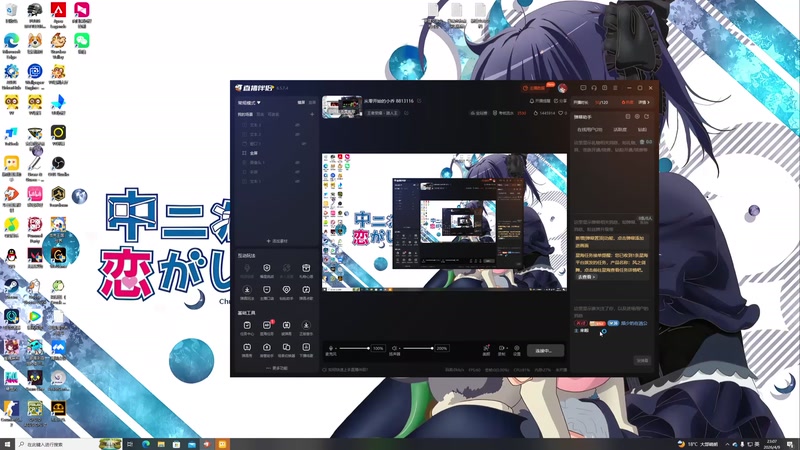Open the headset support icon in the title bar

pyautogui.click(x=594, y=88)
